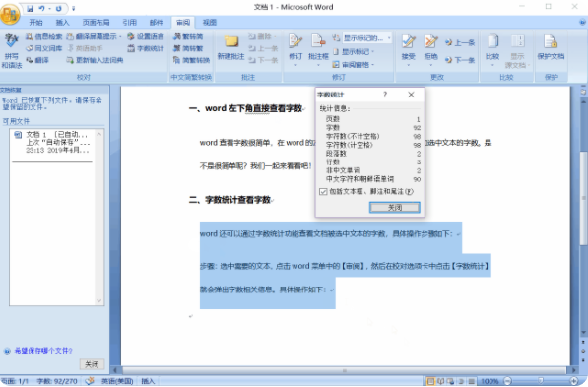Open the Customize Quick Access Toolbar arrow
This screenshot has height=387, width=588.
coord(74,8)
